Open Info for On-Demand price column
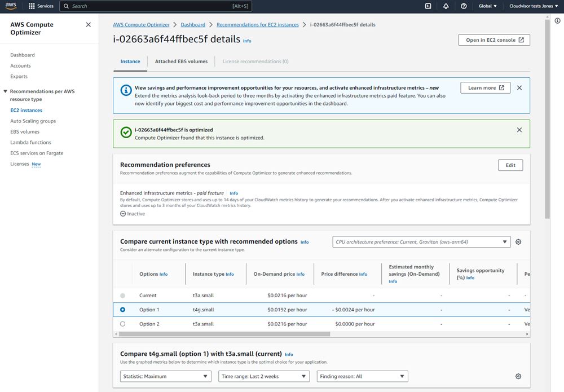This screenshot has width=564, height=392. tap(301, 274)
